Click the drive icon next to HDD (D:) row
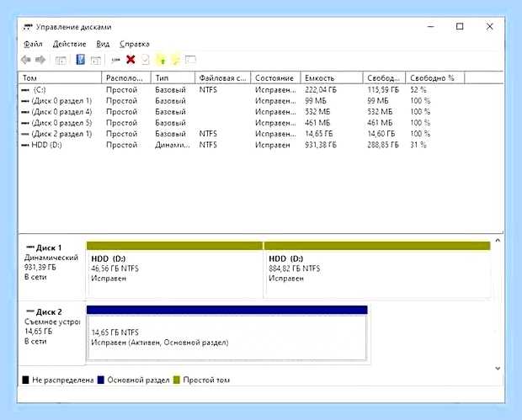522x420 pixels. point(25,145)
